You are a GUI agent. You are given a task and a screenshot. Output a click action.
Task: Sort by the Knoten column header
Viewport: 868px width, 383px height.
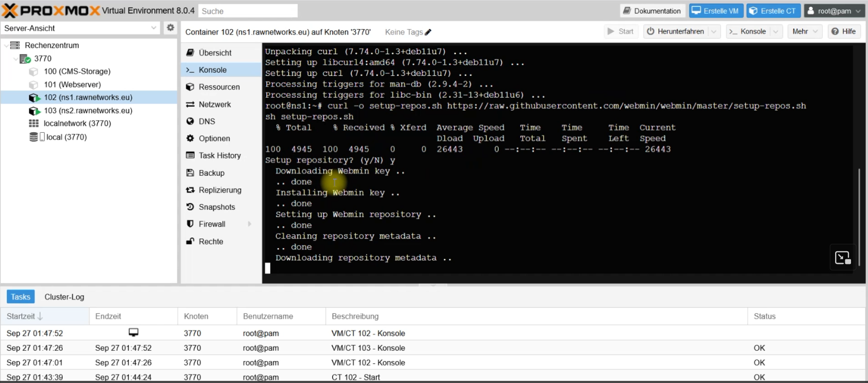click(207, 316)
